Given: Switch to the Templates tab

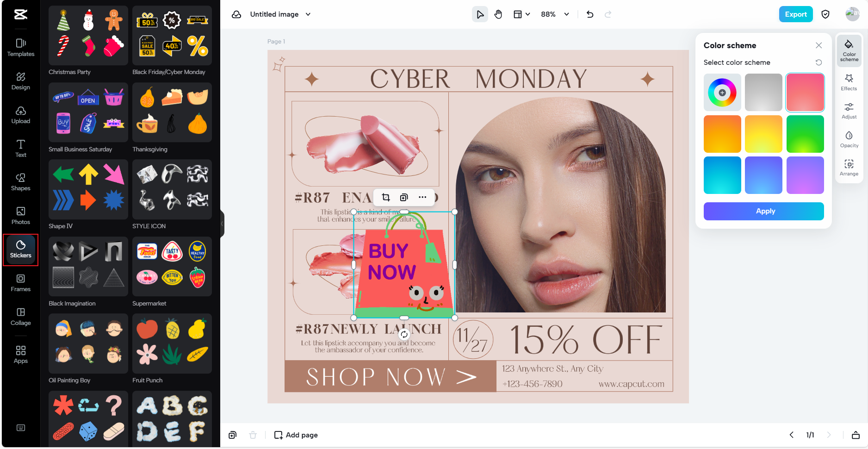Looking at the screenshot, I should tap(21, 47).
